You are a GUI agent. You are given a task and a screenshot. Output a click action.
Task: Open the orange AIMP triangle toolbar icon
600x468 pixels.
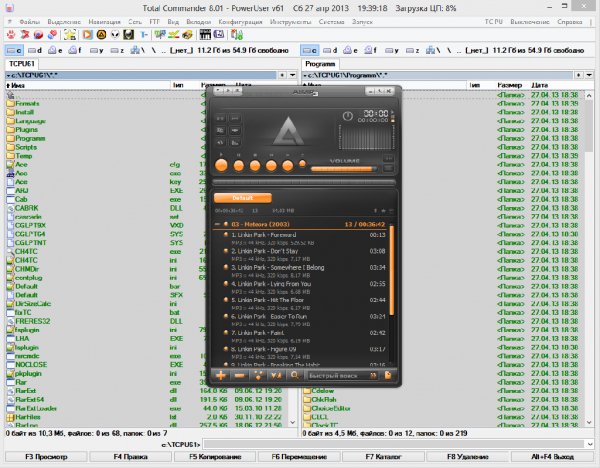(101, 35)
